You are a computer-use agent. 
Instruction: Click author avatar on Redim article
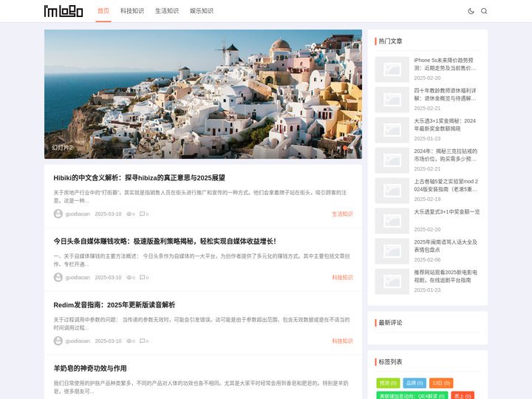click(58, 341)
